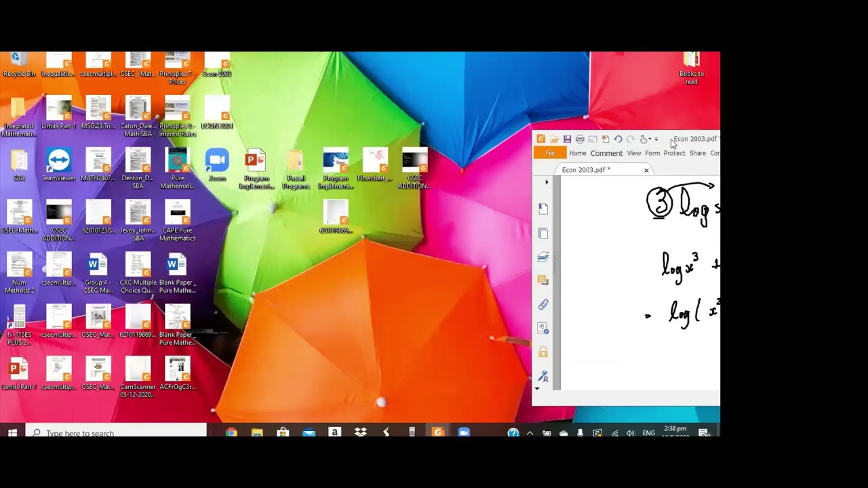Select the Recycle Bin icon
Image resolution: width=868 pixels, height=488 pixels.
19,65
